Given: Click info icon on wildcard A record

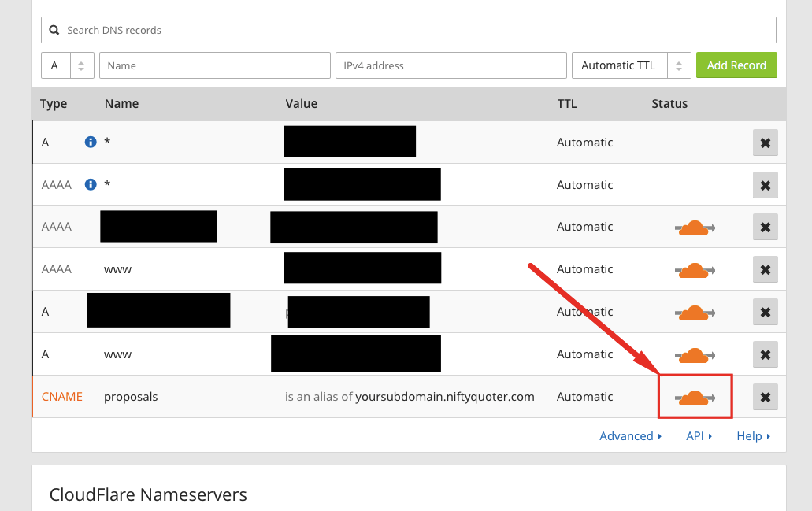Looking at the screenshot, I should pos(91,143).
